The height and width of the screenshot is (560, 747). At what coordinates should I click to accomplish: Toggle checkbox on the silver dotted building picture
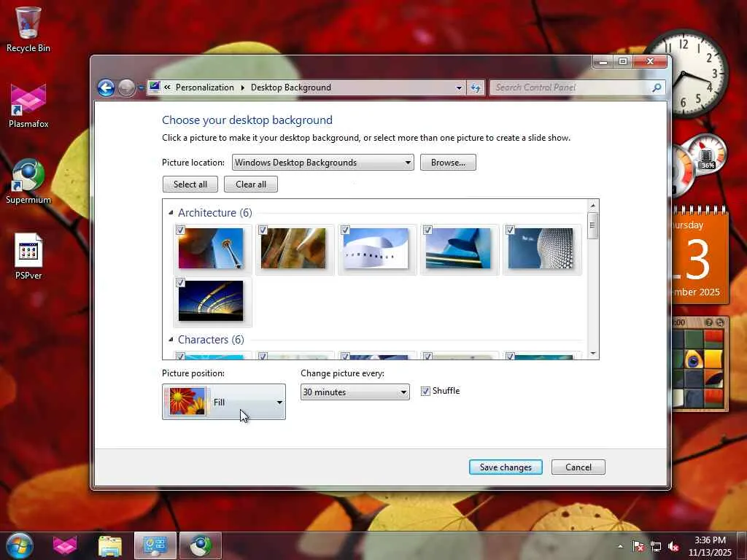click(x=510, y=230)
